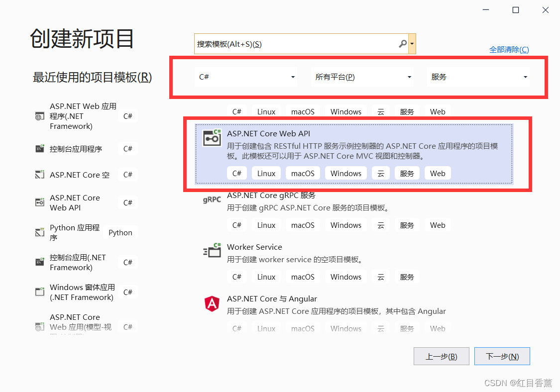560x392 pixels.
Task: Open the all platforms (所有平台) dropdown
Action: pyautogui.click(x=362, y=77)
